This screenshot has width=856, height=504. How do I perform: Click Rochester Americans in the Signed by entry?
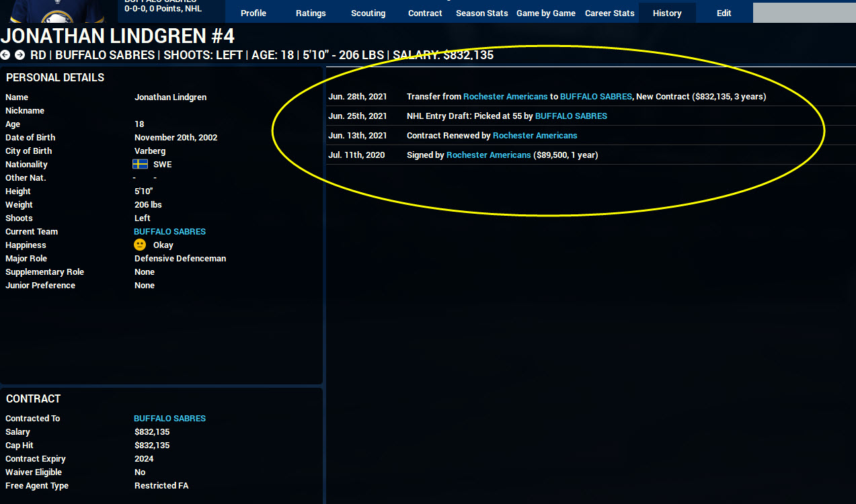point(488,155)
